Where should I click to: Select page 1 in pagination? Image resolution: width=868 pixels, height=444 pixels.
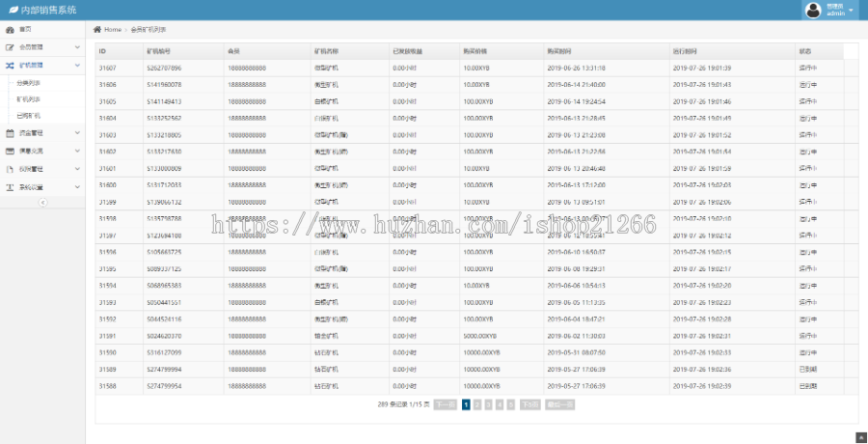point(466,405)
